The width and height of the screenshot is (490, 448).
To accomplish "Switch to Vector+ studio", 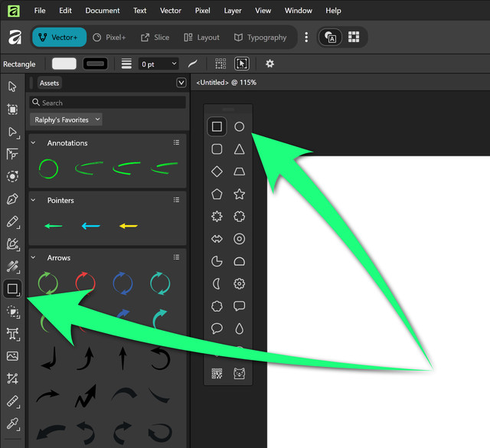I will pos(59,38).
